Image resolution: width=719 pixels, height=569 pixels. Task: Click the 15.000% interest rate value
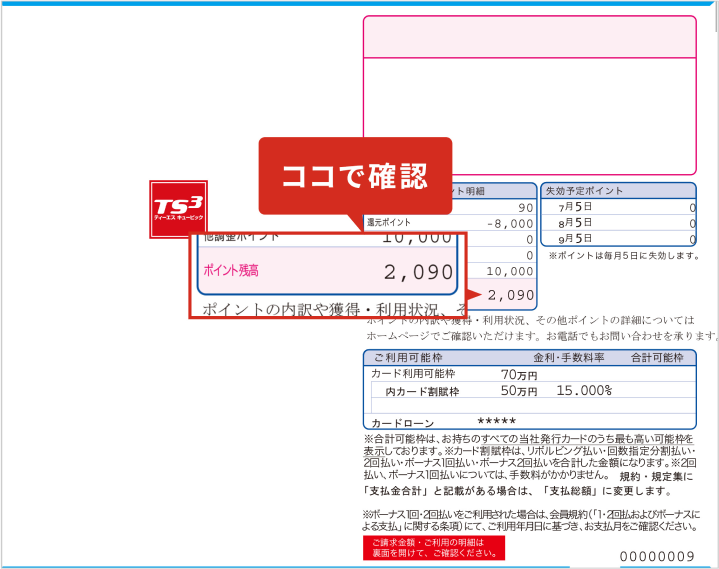point(584,391)
